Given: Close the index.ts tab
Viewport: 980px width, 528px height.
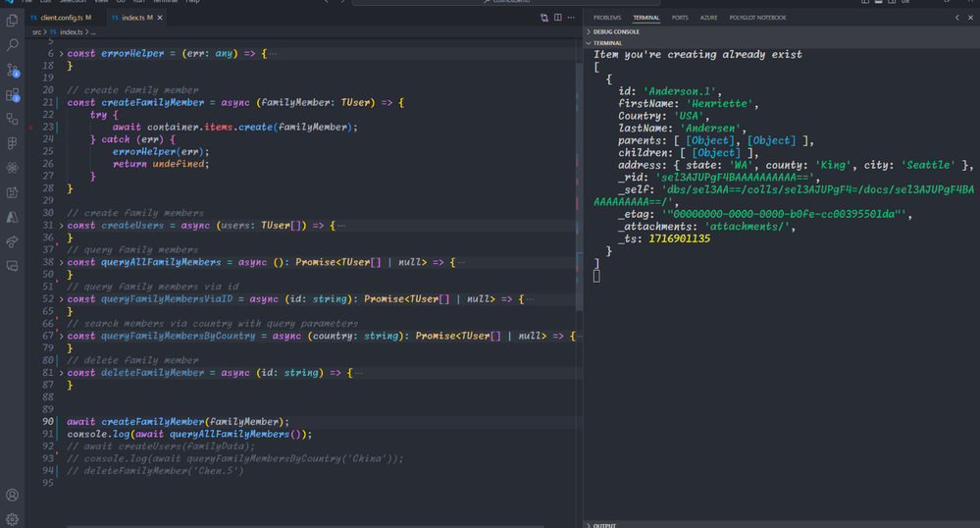Looking at the screenshot, I should tap(160, 18).
